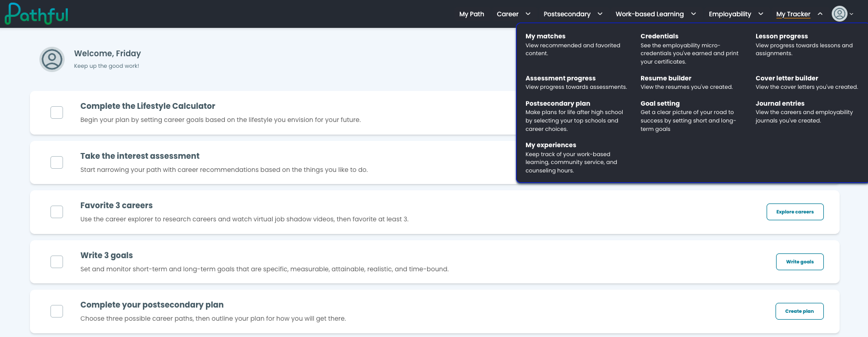Expand the Postsecondary menu chevron
Image resolution: width=868 pixels, height=337 pixels.
point(600,14)
